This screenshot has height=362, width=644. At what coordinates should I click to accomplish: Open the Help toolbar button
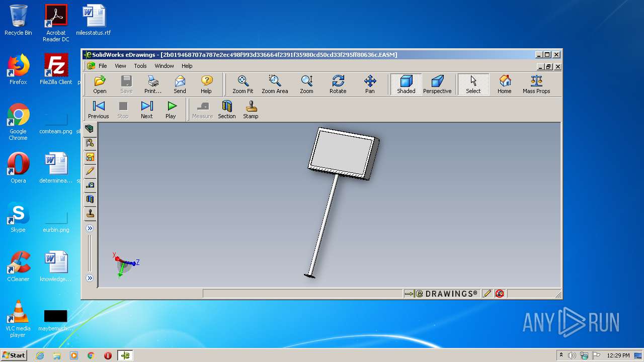[206, 84]
